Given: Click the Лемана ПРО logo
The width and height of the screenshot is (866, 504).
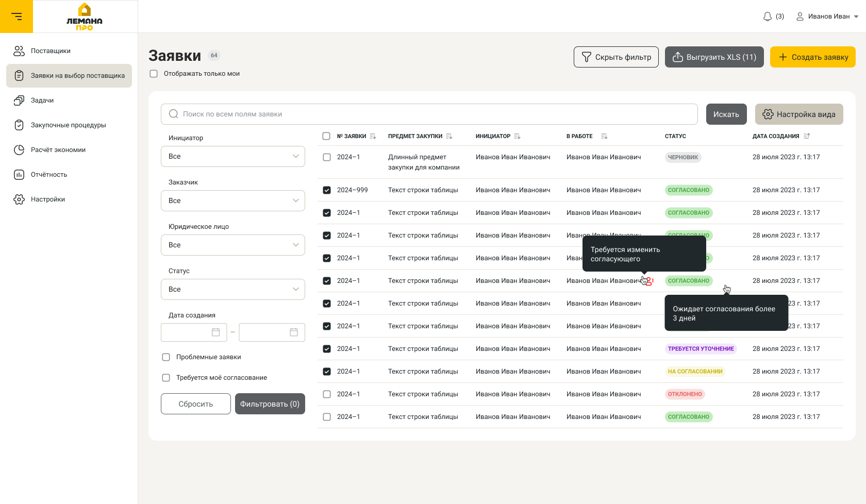Looking at the screenshot, I should (85, 16).
